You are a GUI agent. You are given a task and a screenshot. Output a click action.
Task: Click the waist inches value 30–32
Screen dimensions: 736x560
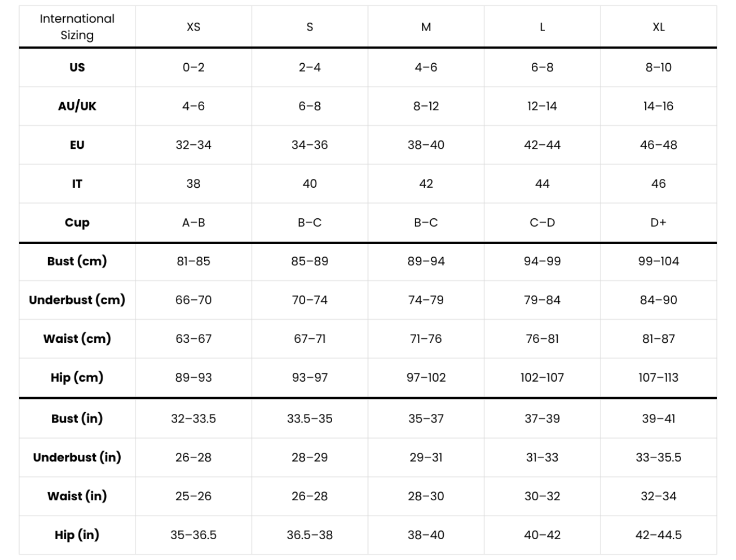point(542,496)
